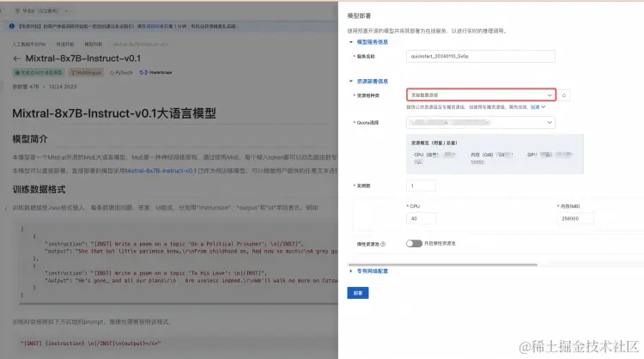Screen dimensions: 644x359
Task: Click the blue 部署 deploy button
Action: (358, 293)
